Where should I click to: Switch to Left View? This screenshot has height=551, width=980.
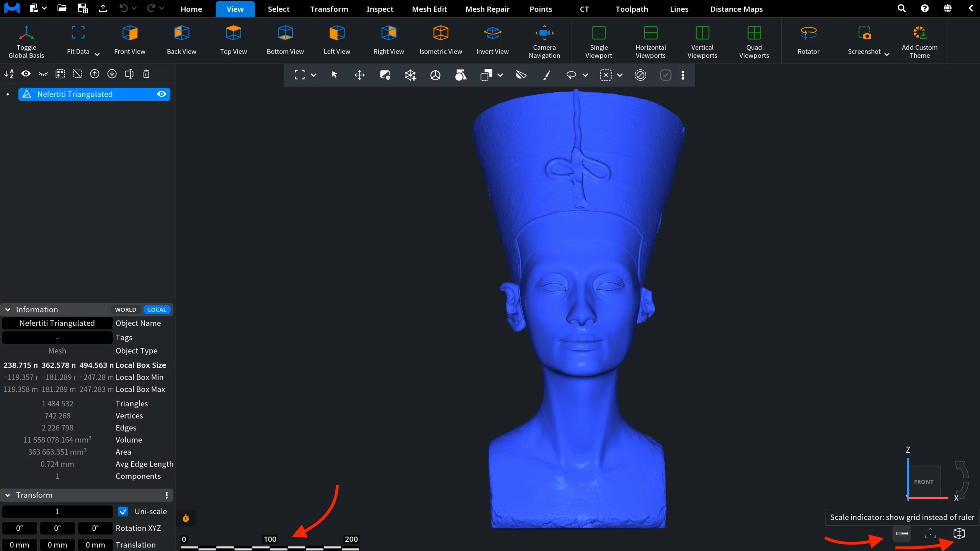[x=337, y=41]
